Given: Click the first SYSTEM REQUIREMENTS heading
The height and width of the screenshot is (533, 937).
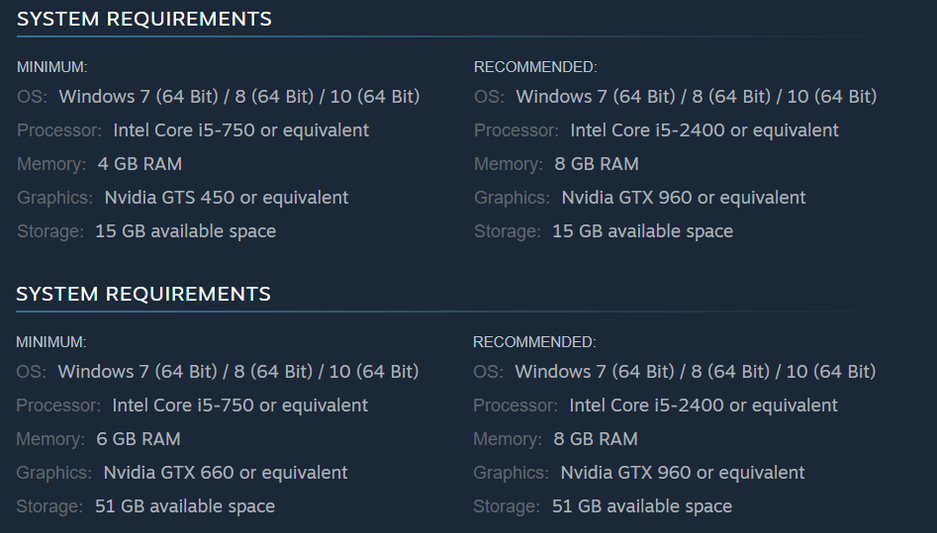Looking at the screenshot, I should [144, 19].
